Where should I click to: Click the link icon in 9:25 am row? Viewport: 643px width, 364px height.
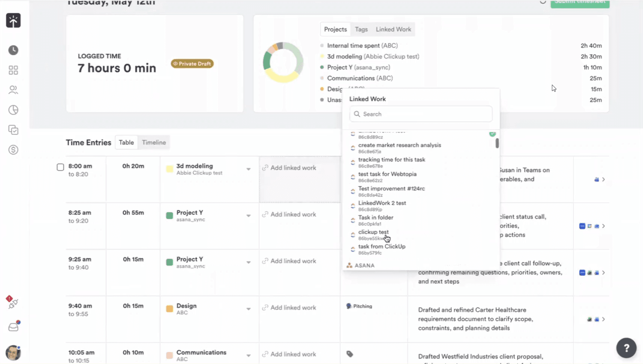(265, 261)
